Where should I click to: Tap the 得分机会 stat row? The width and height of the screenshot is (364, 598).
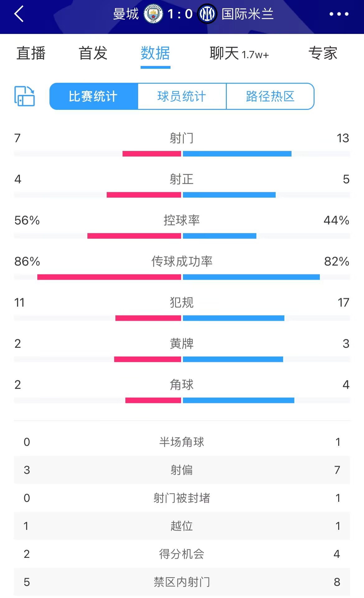click(182, 554)
